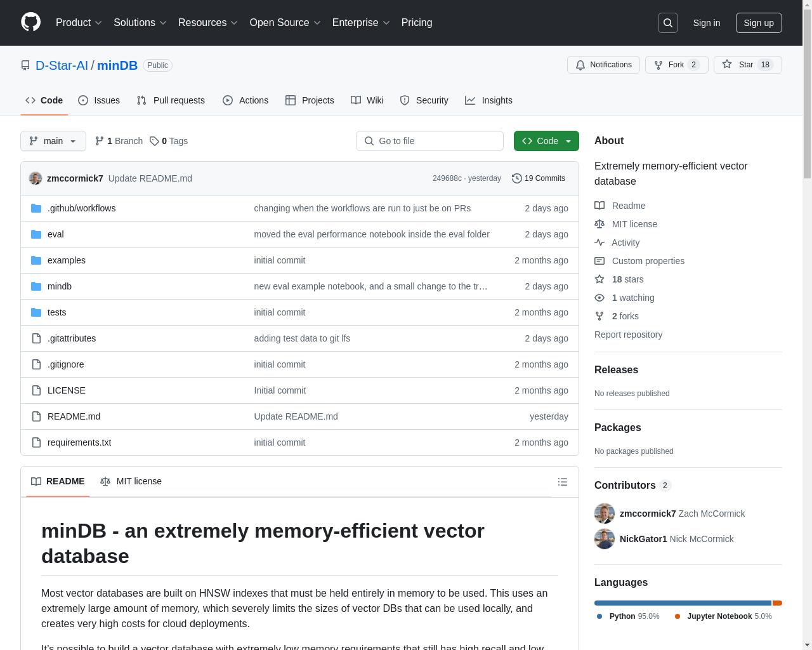The height and width of the screenshot is (650, 812).
Task: Open the Actions tab
Action: [x=246, y=100]
